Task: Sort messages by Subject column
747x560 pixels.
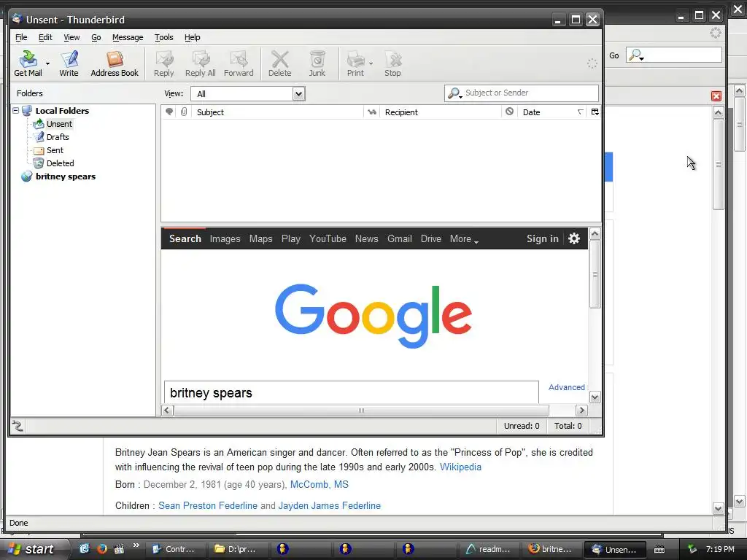Action: tap(277, 112)
